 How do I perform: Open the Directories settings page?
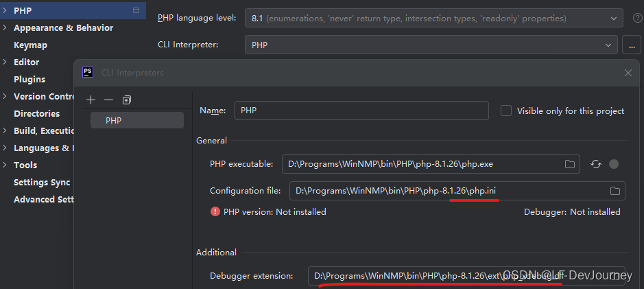(36, 113)
